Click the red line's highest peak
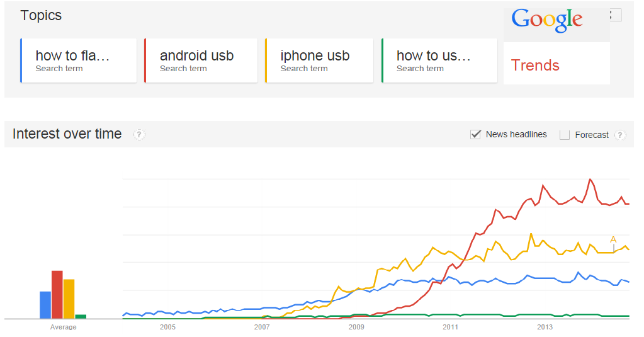This screenshot has width=644, height=337. click(x=590, y=179)
